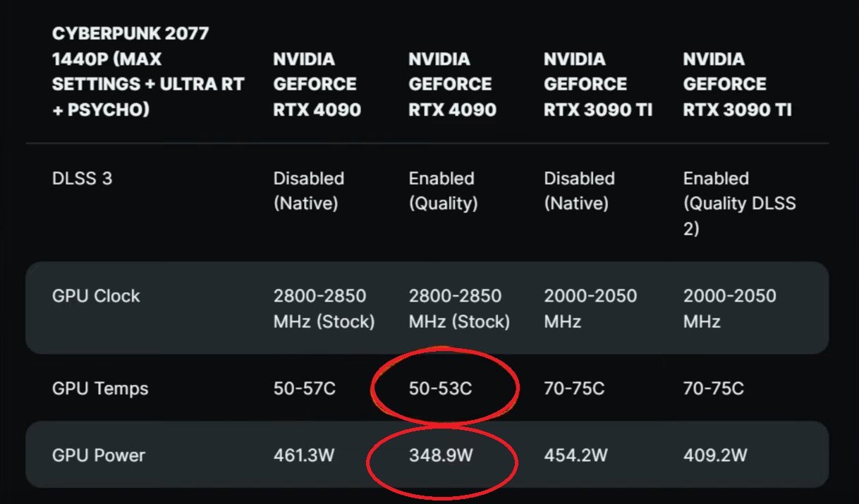Click the GPU Temps row label
This screenshot has width=859, height=504.
100,388
